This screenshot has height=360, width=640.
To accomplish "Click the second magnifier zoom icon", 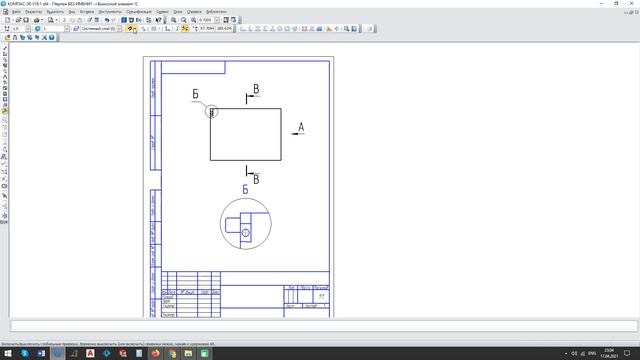I will (184, 20).
